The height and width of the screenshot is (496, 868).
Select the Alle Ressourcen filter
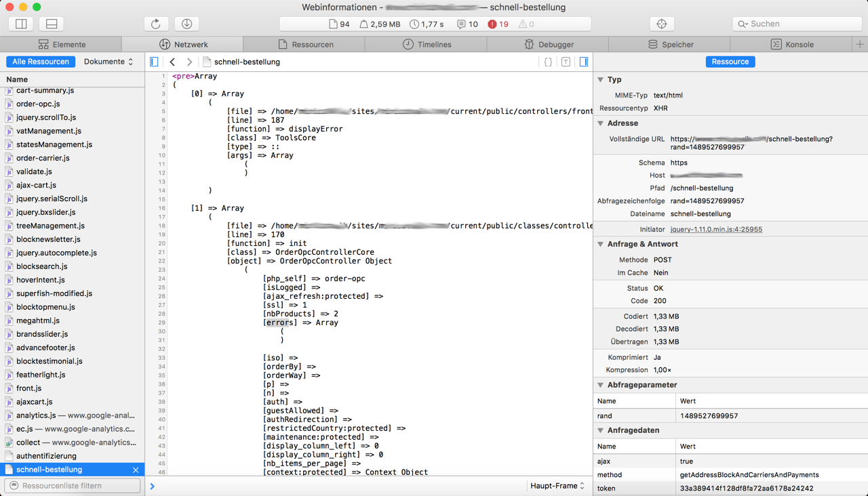tap(41, 62)
